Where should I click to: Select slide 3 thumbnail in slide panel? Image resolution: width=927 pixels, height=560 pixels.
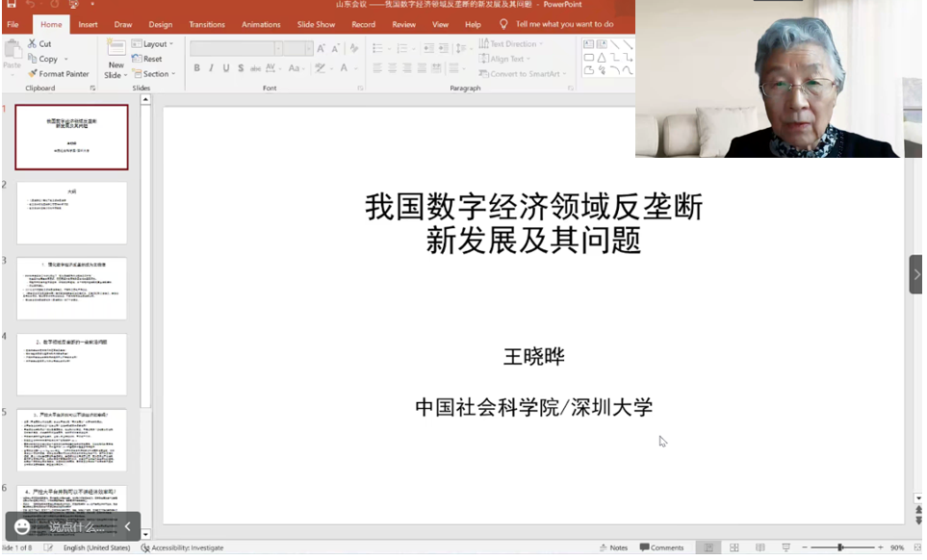(x=71, y=289)
